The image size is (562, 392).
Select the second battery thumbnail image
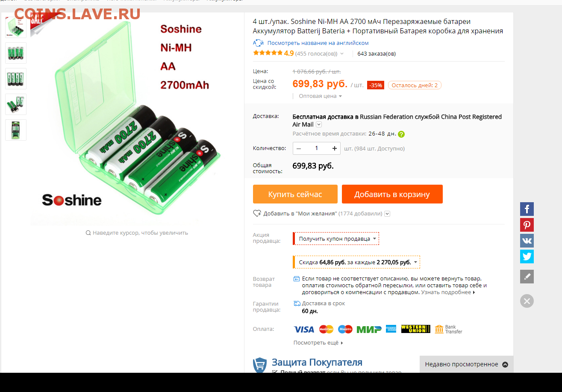click(x=16, y=53)
